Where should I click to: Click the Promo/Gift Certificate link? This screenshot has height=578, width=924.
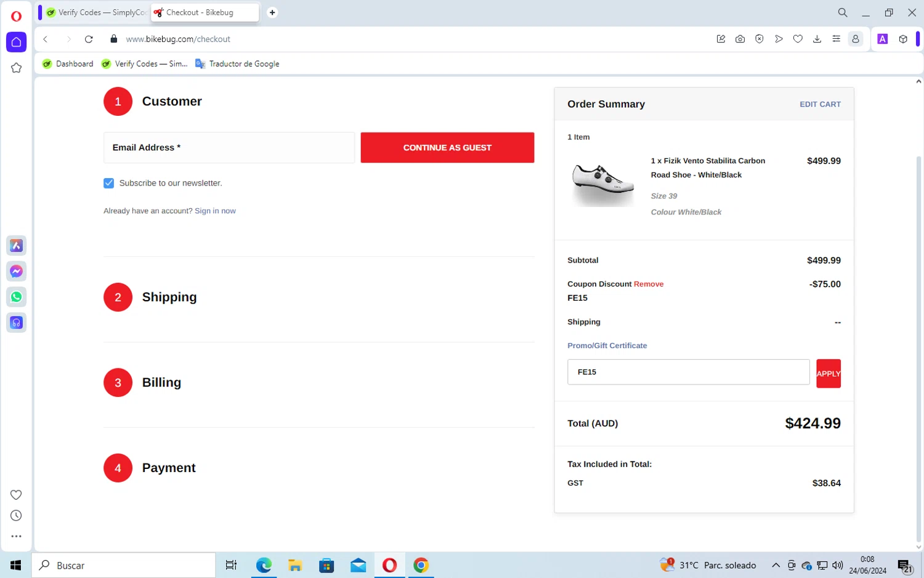coord(607,346)
